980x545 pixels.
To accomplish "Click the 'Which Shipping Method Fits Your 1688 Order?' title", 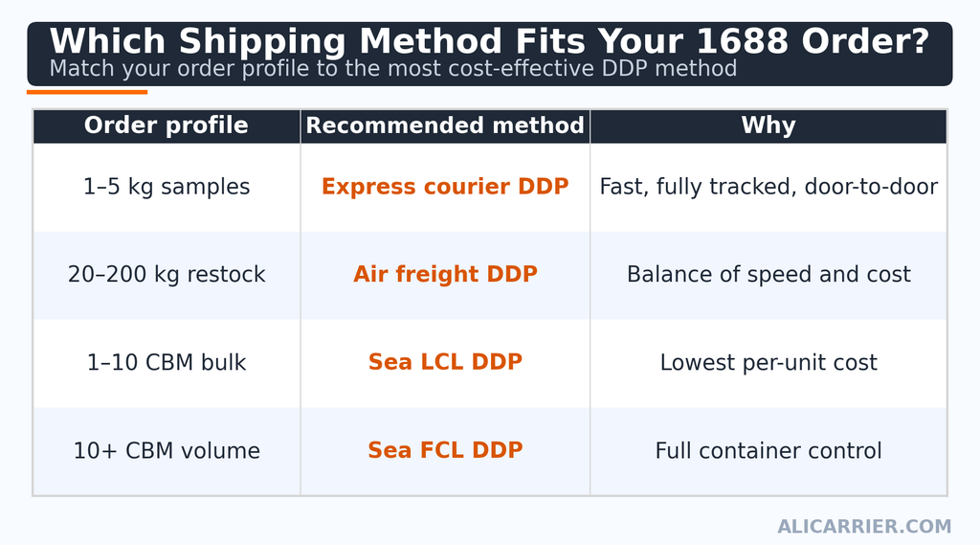I will (489, 42).
